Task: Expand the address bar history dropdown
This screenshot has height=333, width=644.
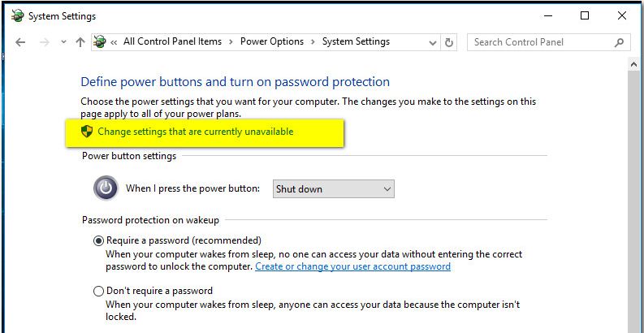Action: pos(433,42)
